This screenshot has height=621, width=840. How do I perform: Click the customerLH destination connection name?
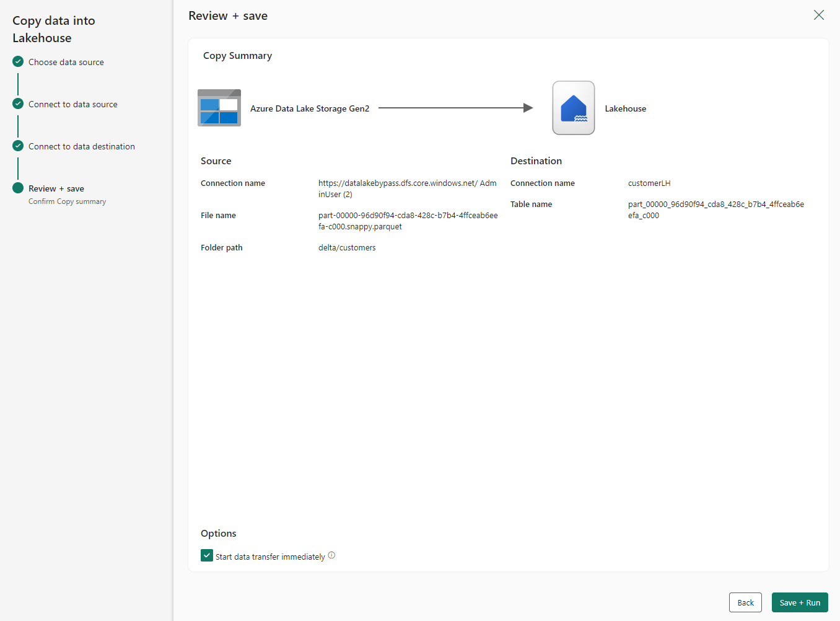click(649, 183)
